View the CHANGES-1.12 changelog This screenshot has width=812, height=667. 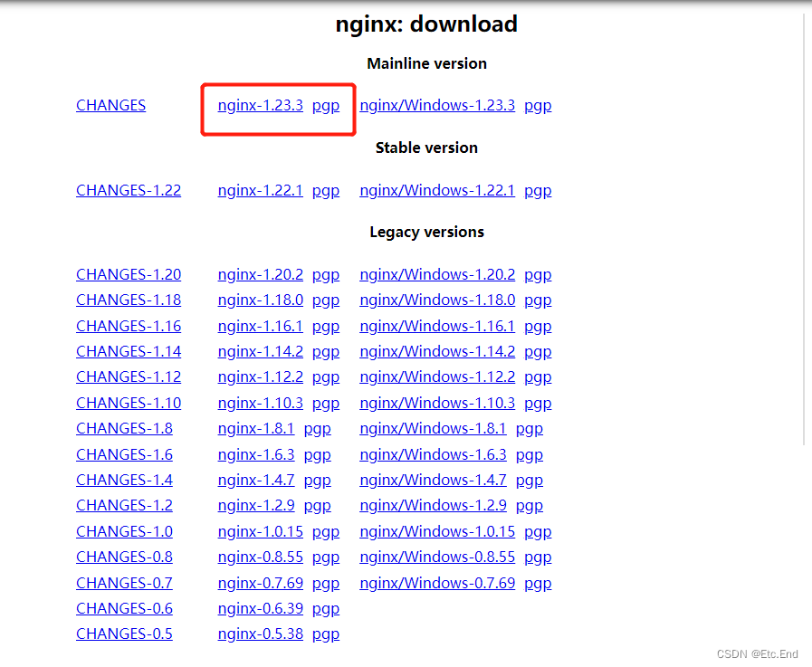(x=129, y=377)
